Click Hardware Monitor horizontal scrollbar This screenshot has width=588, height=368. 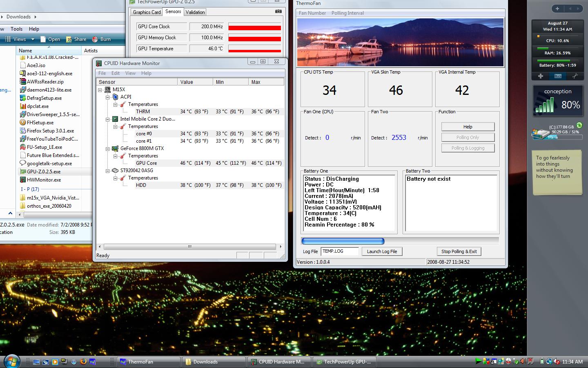pyautogui.click(x=190, y=247)
